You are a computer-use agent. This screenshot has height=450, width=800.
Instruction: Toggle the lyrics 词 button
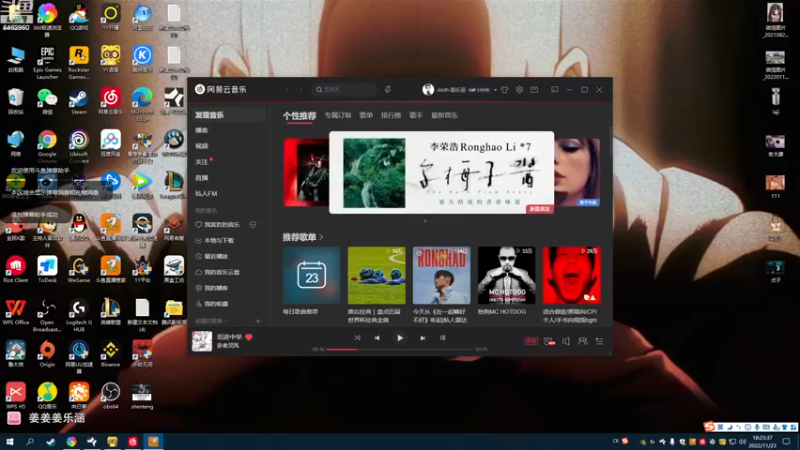[x=442, y=338]
